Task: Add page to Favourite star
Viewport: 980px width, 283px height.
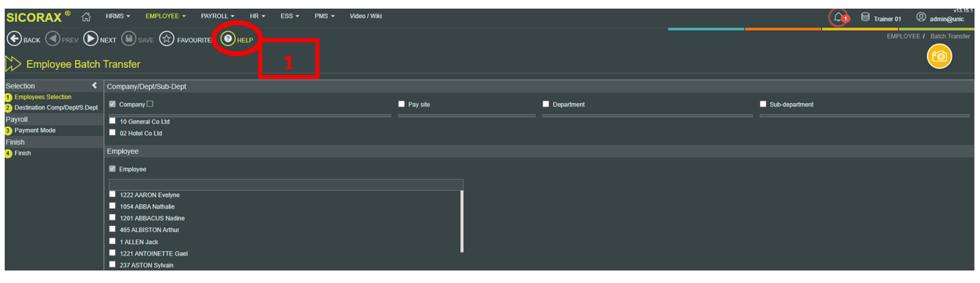Action: tap(167, 39)
